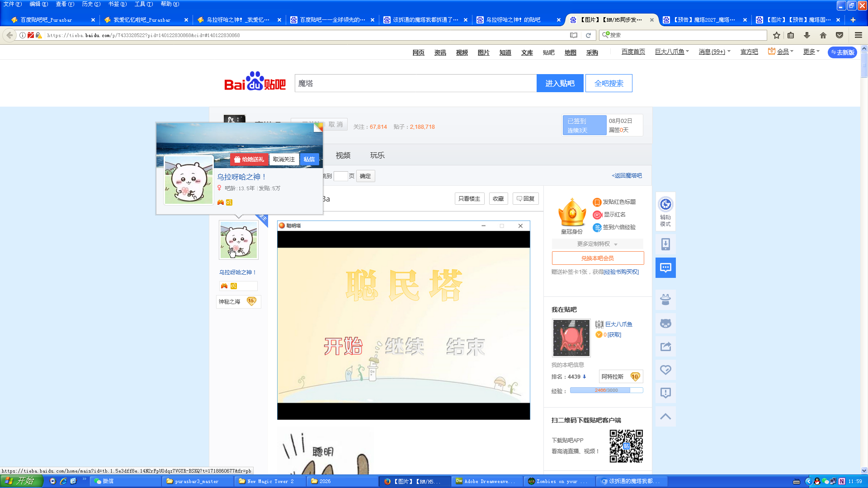Click the magic hat rabbit sidebar icon
The height and width of the screenshot is (488, 868).
tap(665, 300)
